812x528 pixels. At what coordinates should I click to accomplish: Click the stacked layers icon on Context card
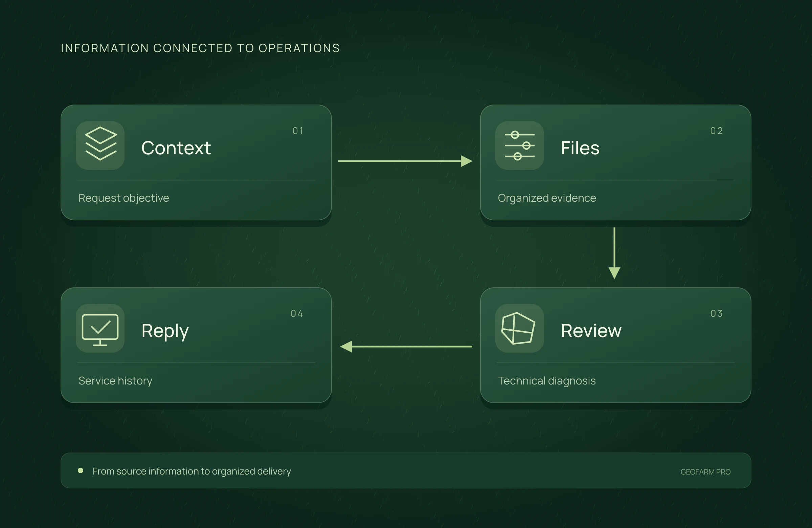click(100, 146)
